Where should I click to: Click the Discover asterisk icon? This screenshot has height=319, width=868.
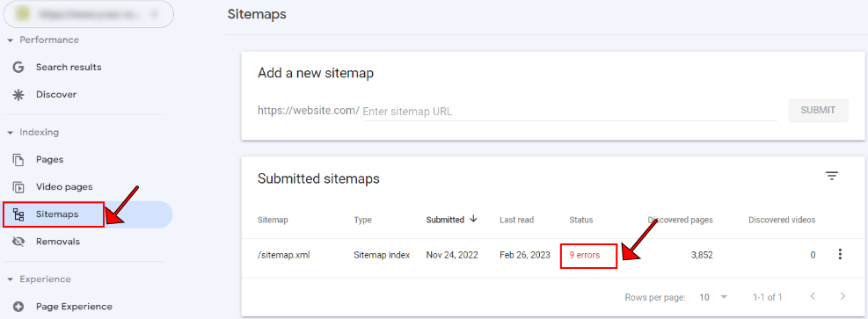click(x=18, y=95)
